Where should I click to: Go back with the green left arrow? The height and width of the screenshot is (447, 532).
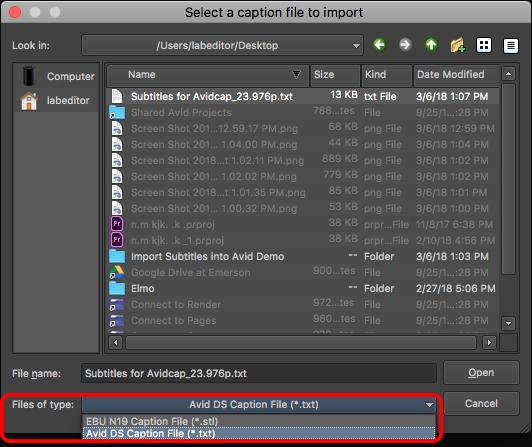click(379, 45)
